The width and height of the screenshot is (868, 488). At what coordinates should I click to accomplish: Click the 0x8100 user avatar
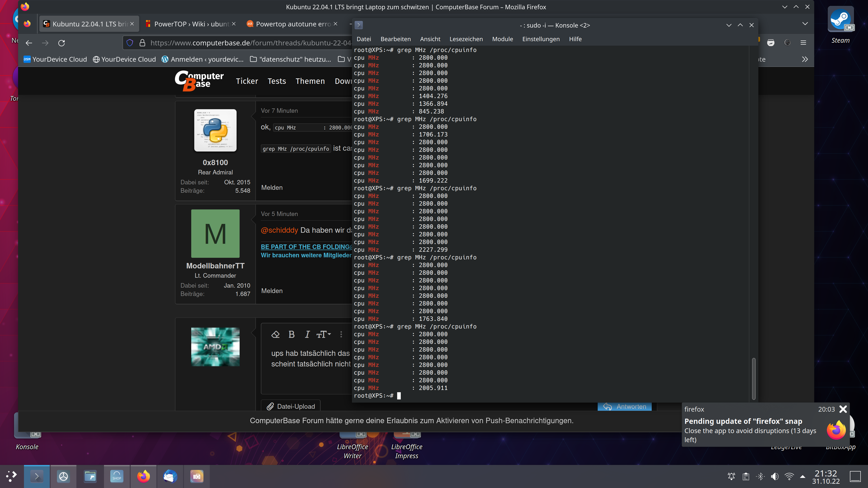click(x=215, y=130)
